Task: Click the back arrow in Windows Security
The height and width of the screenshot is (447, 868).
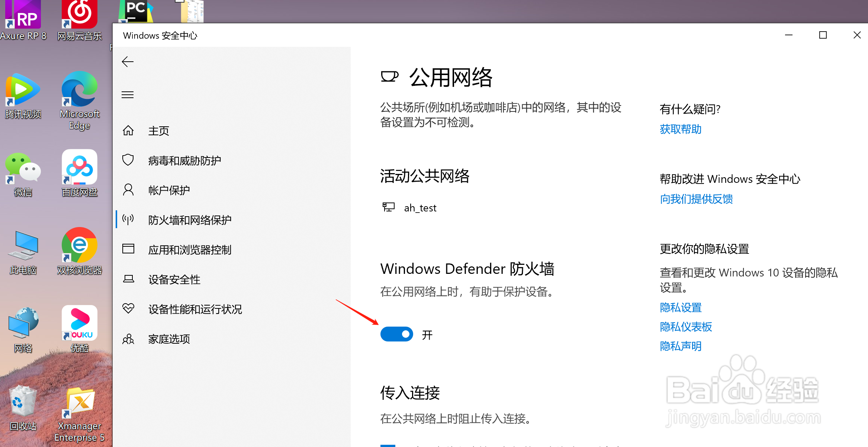Action: pyautogui.click(x=128, y=62)
